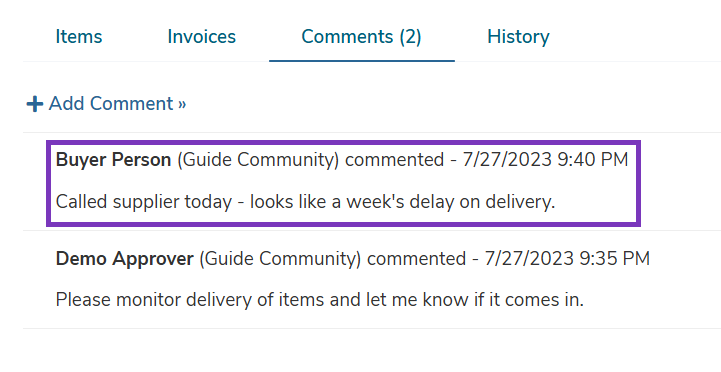This screenshot has width=721, height=372.
Task: Click the word commented after Demo Approver
Action: pyautogui.click(x=417, y=258)
